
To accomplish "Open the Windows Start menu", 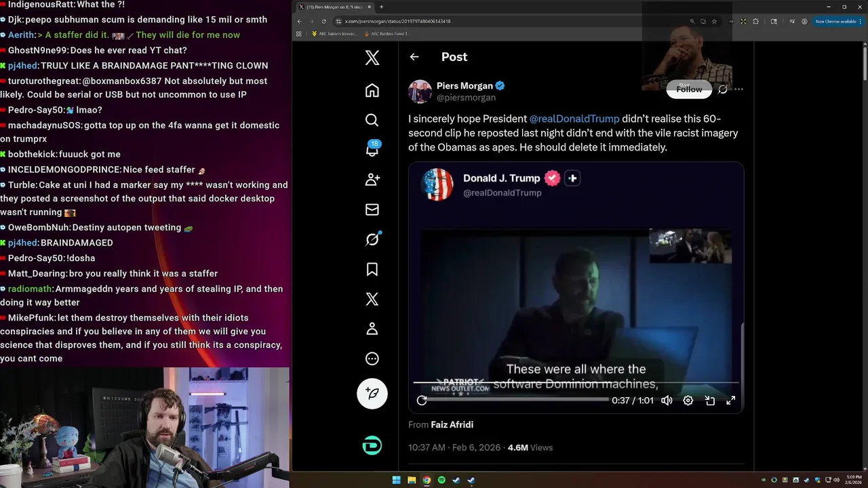I will click(x=396, y=480).
